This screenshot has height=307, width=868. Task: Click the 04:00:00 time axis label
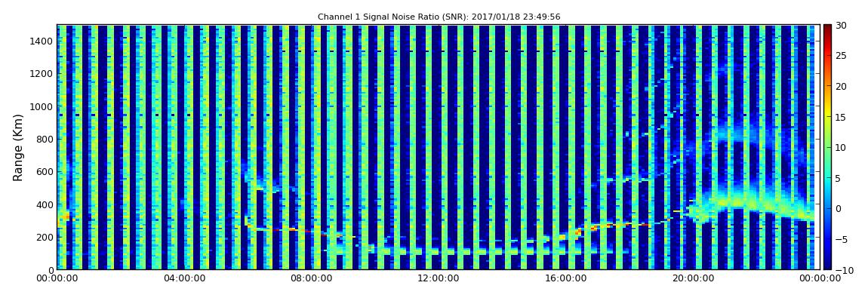(x=184, y=279)
